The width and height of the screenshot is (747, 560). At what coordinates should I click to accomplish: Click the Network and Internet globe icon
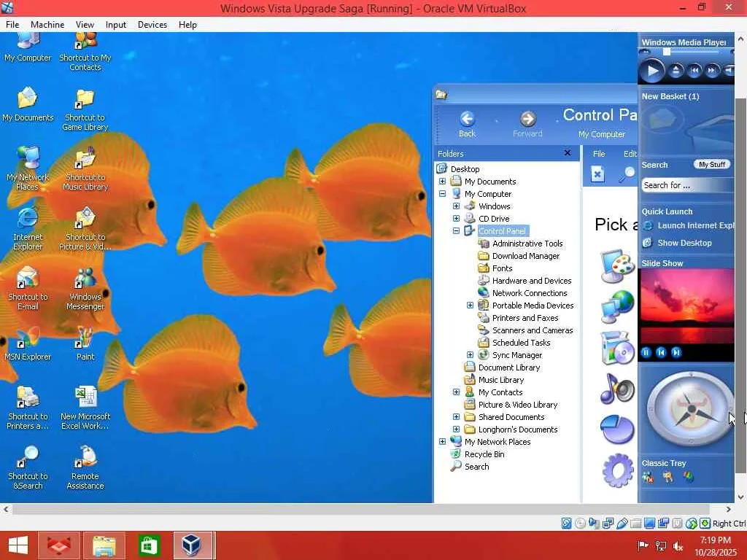(x=617, y=306)
